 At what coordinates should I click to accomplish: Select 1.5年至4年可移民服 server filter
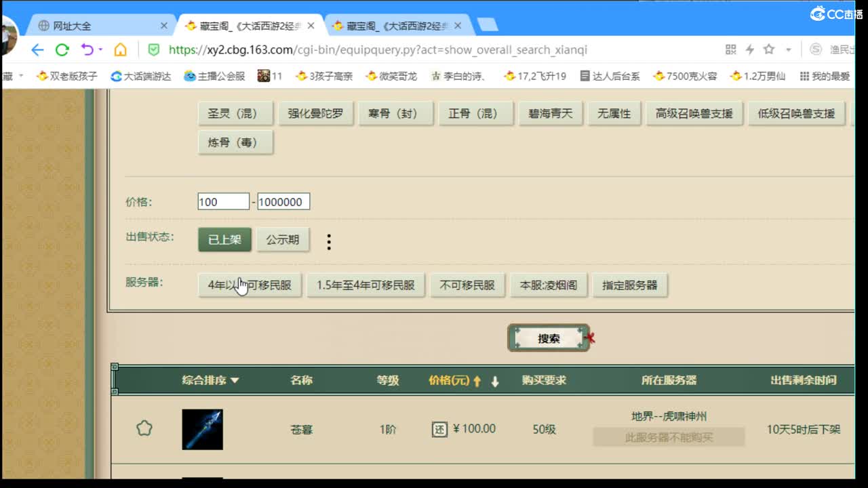click(x=366, y=285)
